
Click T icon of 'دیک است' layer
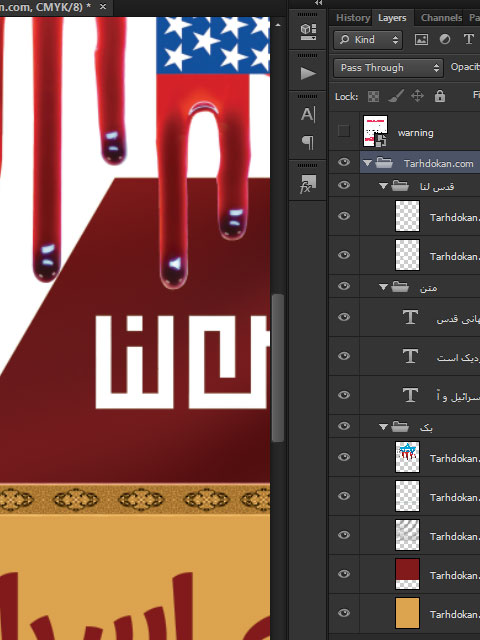pos(410,356)
